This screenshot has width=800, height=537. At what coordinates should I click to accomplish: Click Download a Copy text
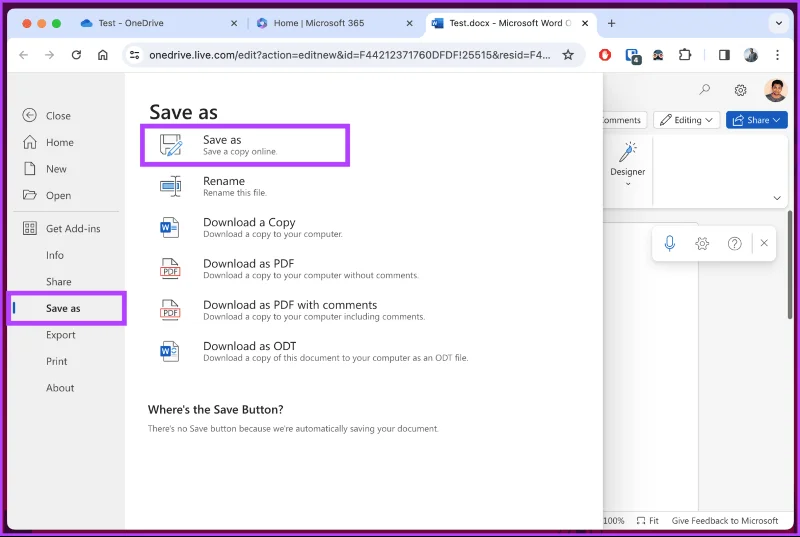tap(249, 222)
